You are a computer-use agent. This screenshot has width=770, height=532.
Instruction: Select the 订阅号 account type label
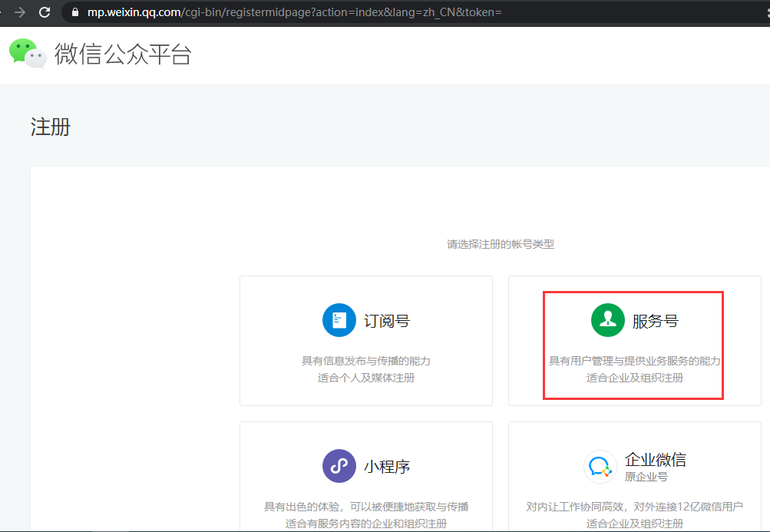pos(387,321)
